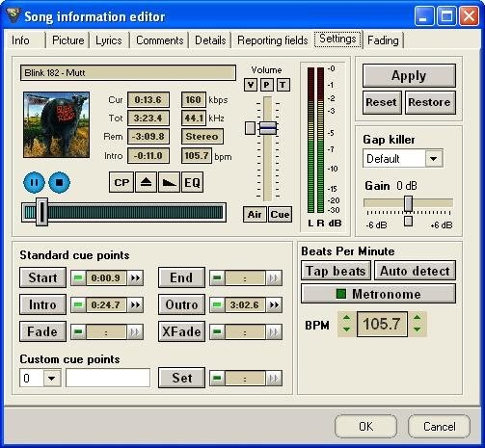Click the eject icon button
The height and width of the screenshot is (448, 485).
147,182
